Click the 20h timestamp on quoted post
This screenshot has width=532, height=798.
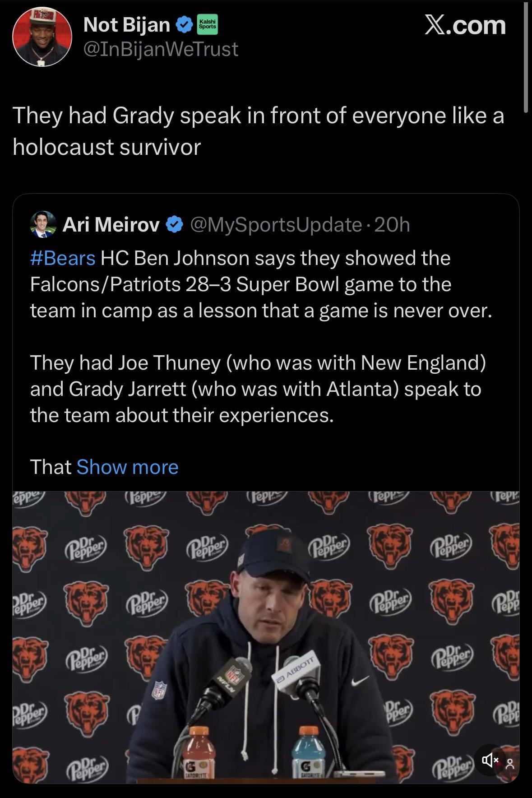[392, 224]
